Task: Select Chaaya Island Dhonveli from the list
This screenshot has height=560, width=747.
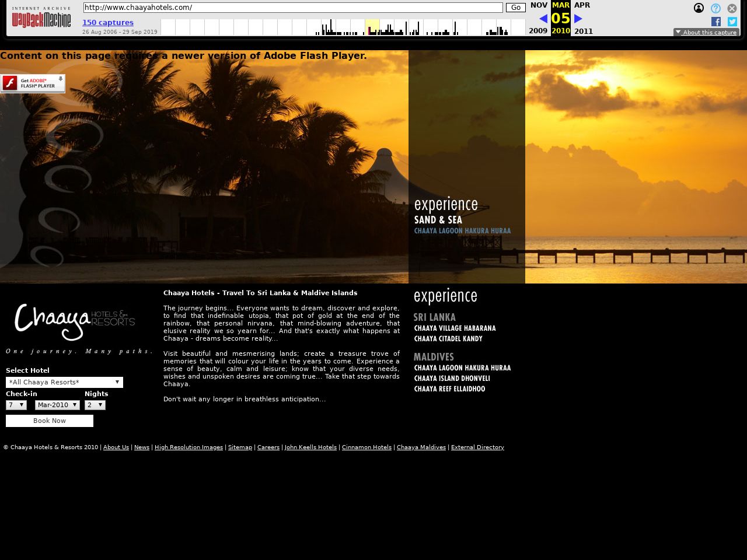Action: (x=452, y=379)
